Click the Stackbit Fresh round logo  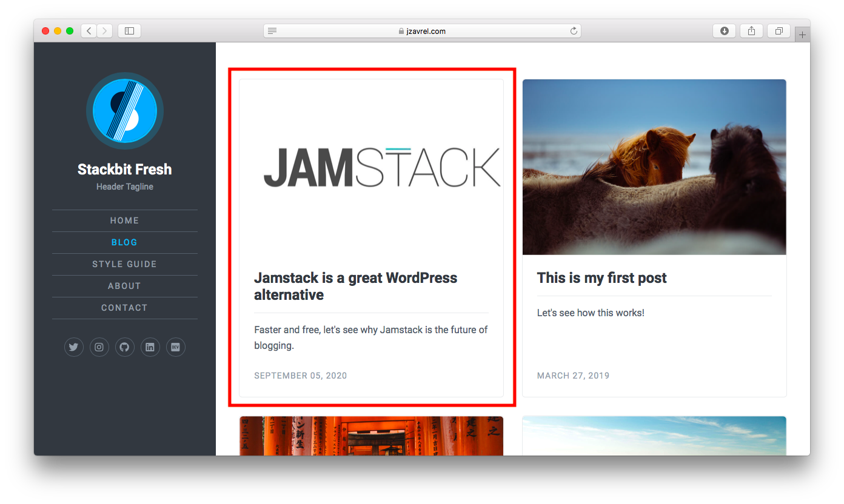(125, 111)
